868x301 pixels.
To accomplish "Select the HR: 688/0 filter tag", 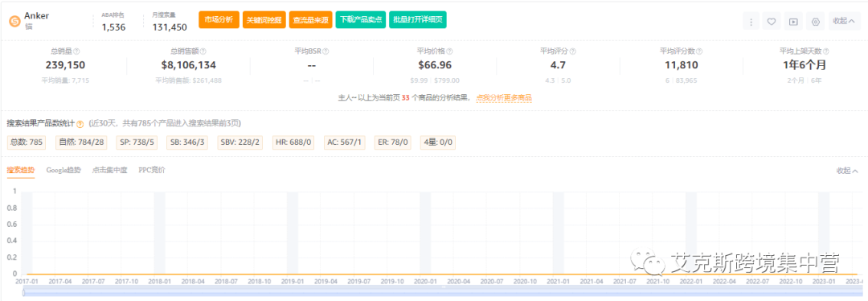I will pos(294,142).
